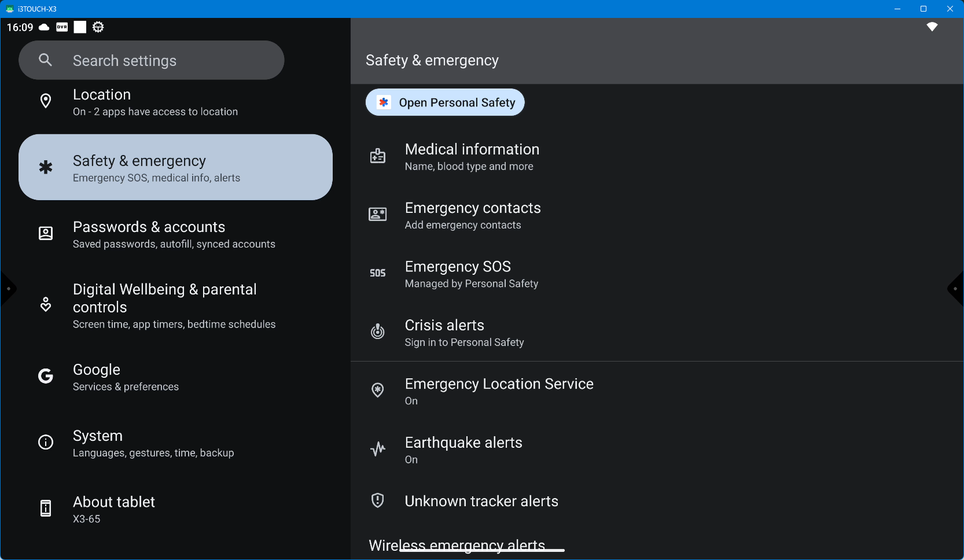The height and width of the screenshot is (560, 964).
Task: Open System settings entry
Action: 153,443
